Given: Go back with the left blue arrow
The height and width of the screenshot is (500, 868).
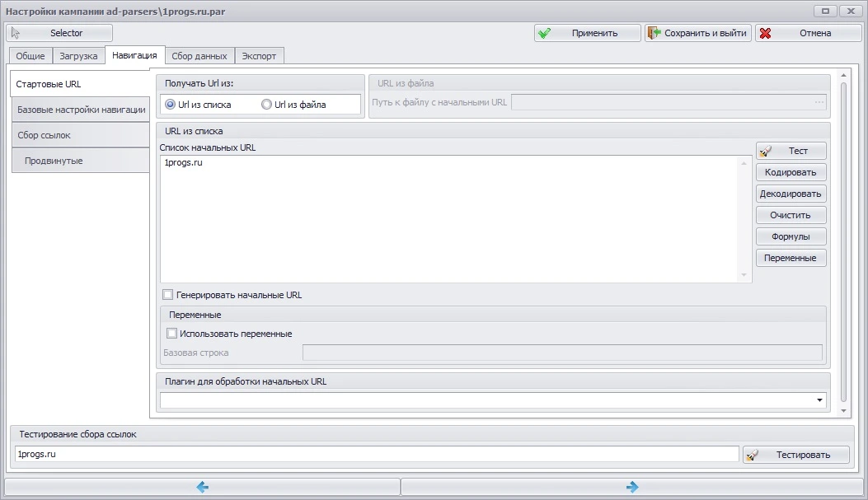Looking at the screenshot, I should tap(203, 487).
